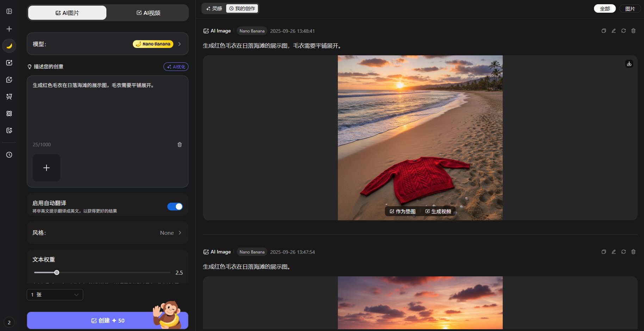The width and height of the screenshot is (644, 331).
Task: Filter creations by 图片
Action: tap(630, 8)
